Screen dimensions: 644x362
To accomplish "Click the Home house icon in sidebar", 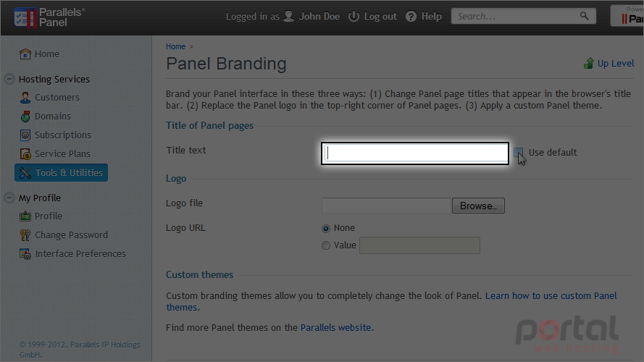I will 25,54.
